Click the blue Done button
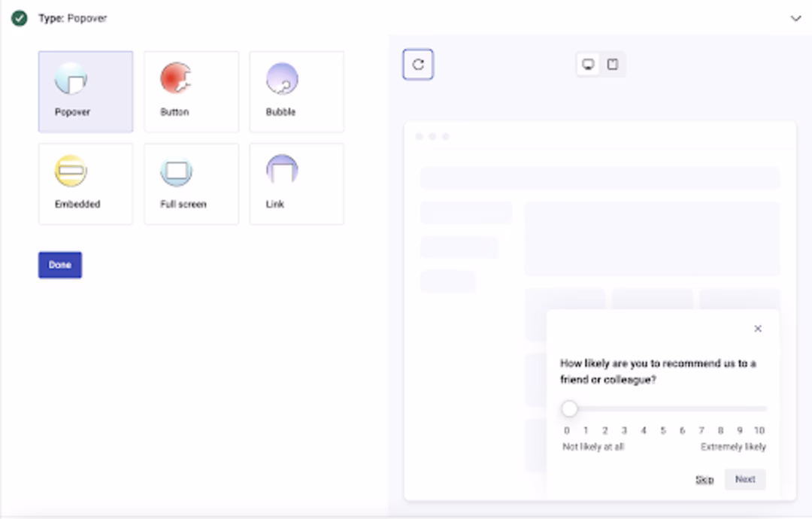The height and width of the screenshot is (519, 812). pyautogui.click(x=60, y=265)
